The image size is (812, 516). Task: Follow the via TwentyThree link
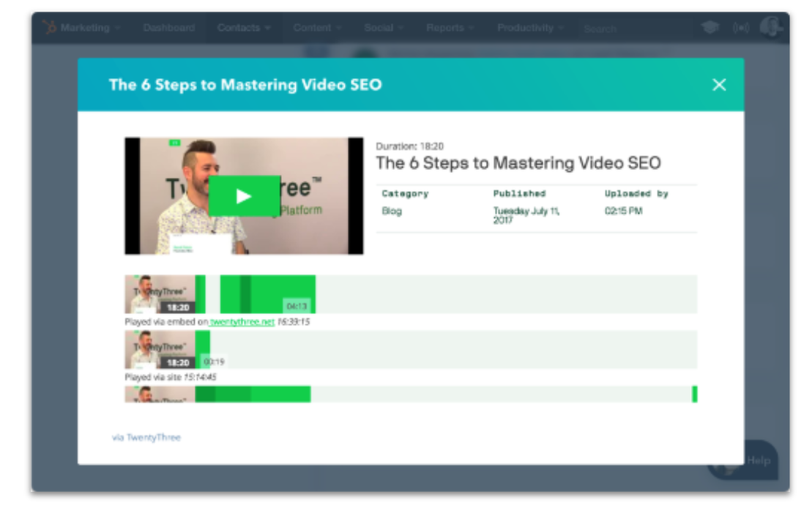point(146,438)
